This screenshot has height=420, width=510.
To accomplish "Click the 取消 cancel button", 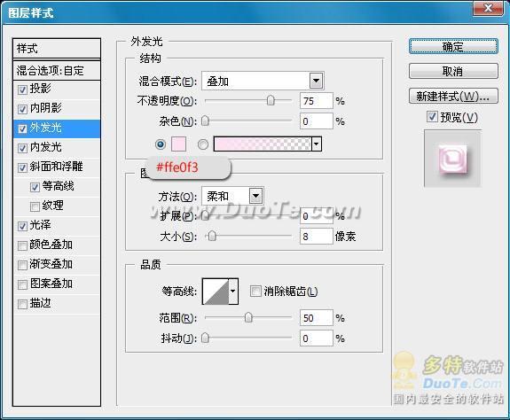I will [x=453, y=71].
